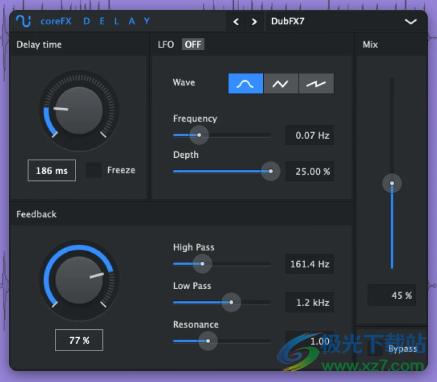The image size is (437, 382).
Task: Click the Wave label
Action: point(184,83)
